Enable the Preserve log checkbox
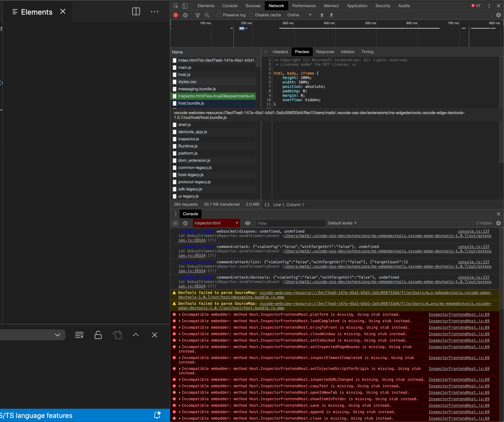 coord(219,15)
